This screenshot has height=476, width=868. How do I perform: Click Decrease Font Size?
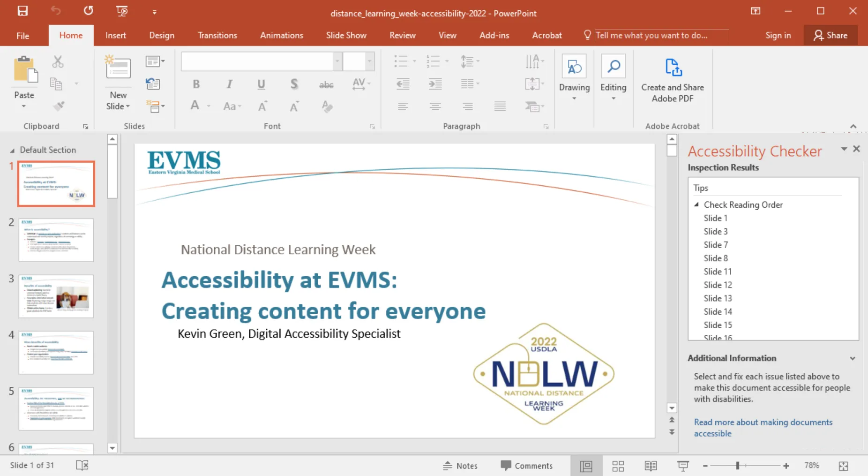click(x=294, y=106)
